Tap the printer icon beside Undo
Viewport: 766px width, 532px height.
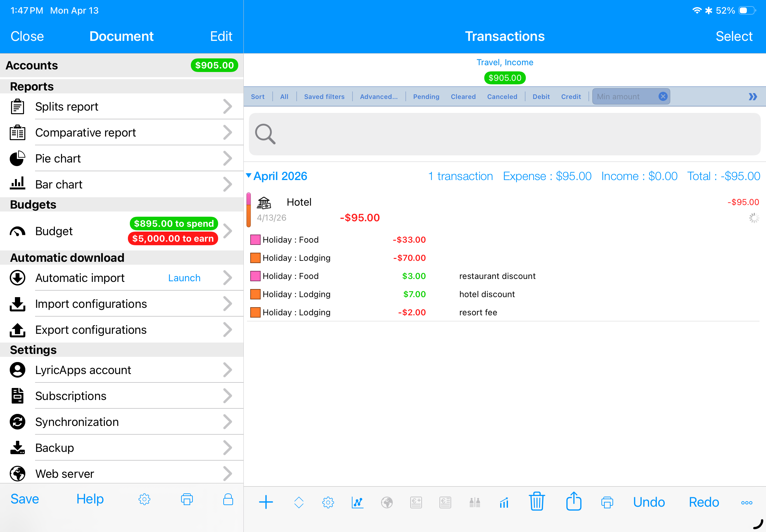[x=607, y=502]
